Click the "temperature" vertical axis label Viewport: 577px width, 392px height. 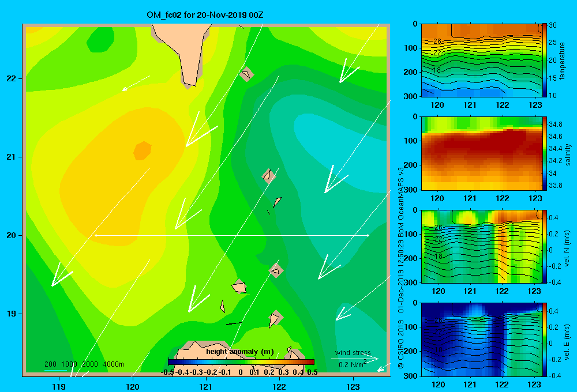coord(562,61)
